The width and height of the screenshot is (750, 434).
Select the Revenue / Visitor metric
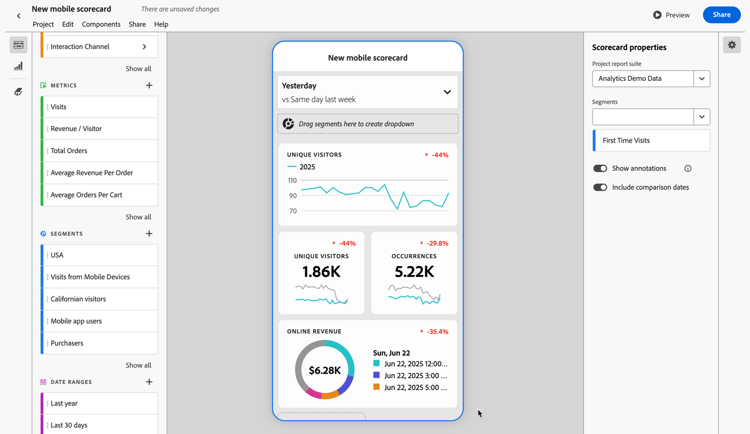pyautogui.click(x=99, y=129)
